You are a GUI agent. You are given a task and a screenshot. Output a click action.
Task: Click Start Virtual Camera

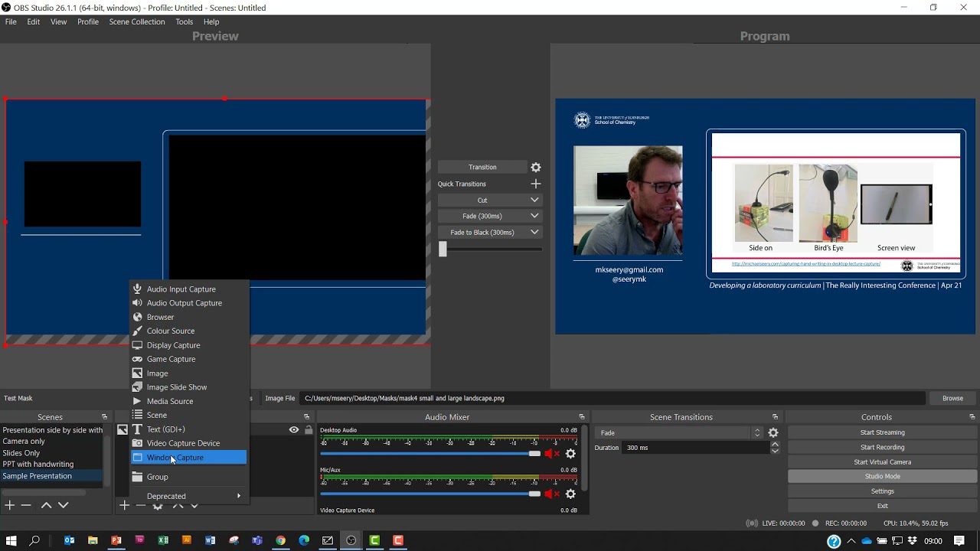pos(882,461)
